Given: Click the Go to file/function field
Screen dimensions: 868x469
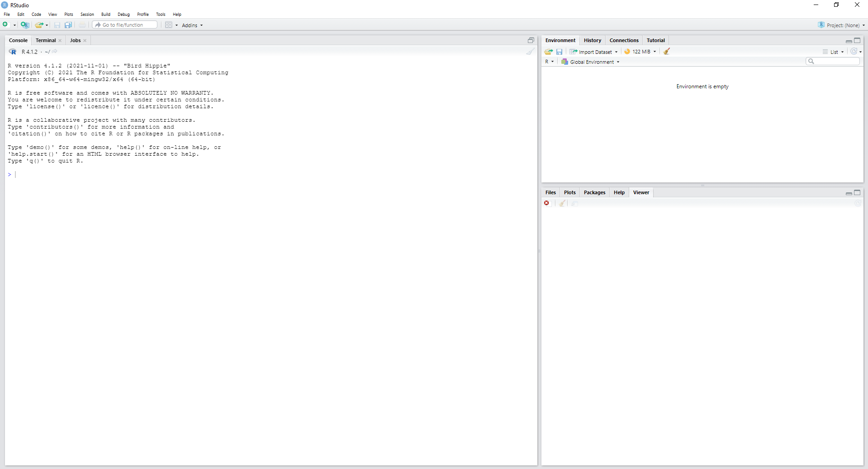Looking at the screenshot, I should click(126, 25).
